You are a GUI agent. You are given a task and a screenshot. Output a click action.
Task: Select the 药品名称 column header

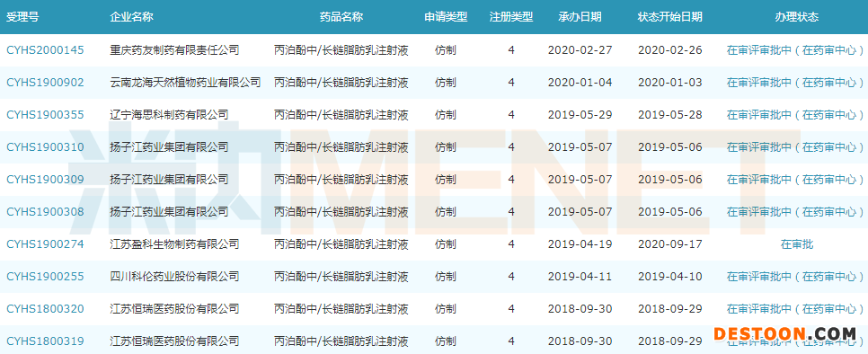pos(341,16)
